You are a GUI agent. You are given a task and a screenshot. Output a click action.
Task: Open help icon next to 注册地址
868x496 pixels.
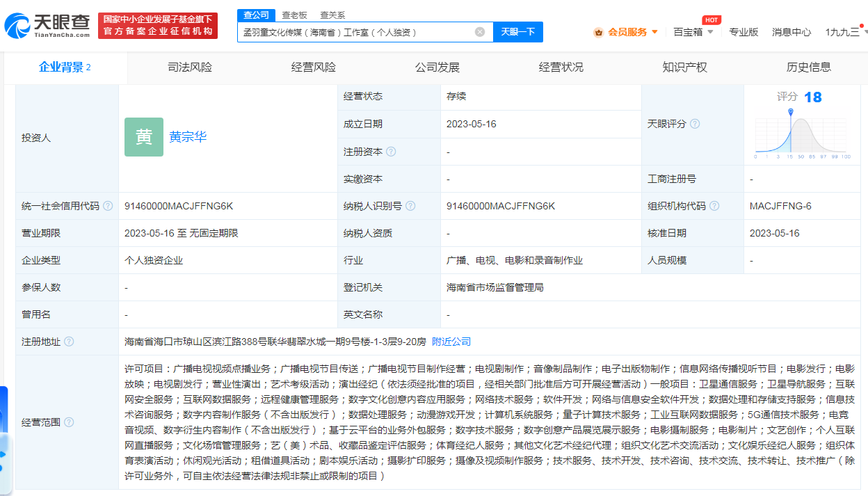click(69, 342)
